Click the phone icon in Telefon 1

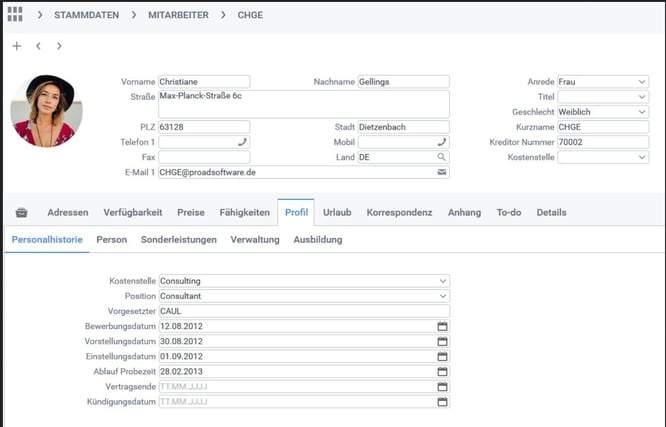(x=242, y=142)
